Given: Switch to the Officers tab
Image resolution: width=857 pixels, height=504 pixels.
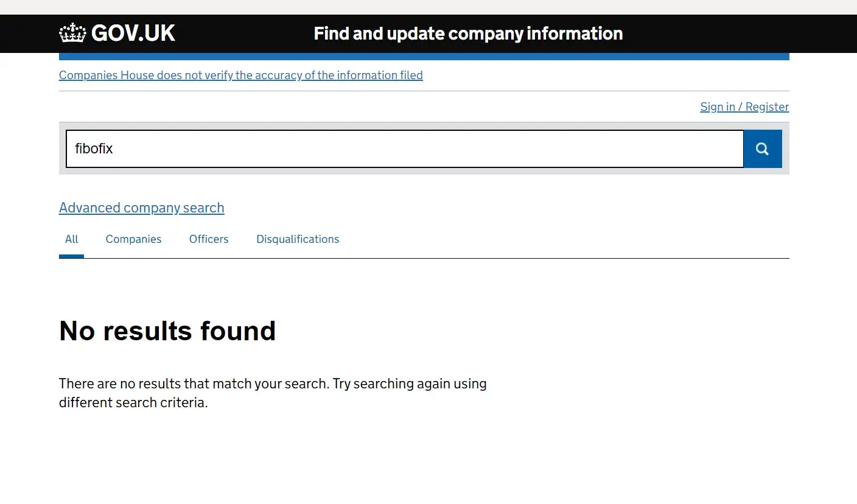Looking at the screenshot, I should (209, 239).
